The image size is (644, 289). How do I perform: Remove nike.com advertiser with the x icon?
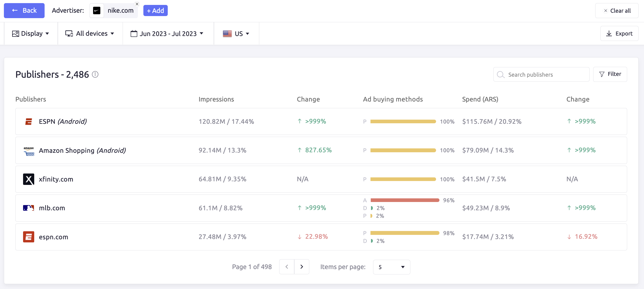tap(137, 4)
